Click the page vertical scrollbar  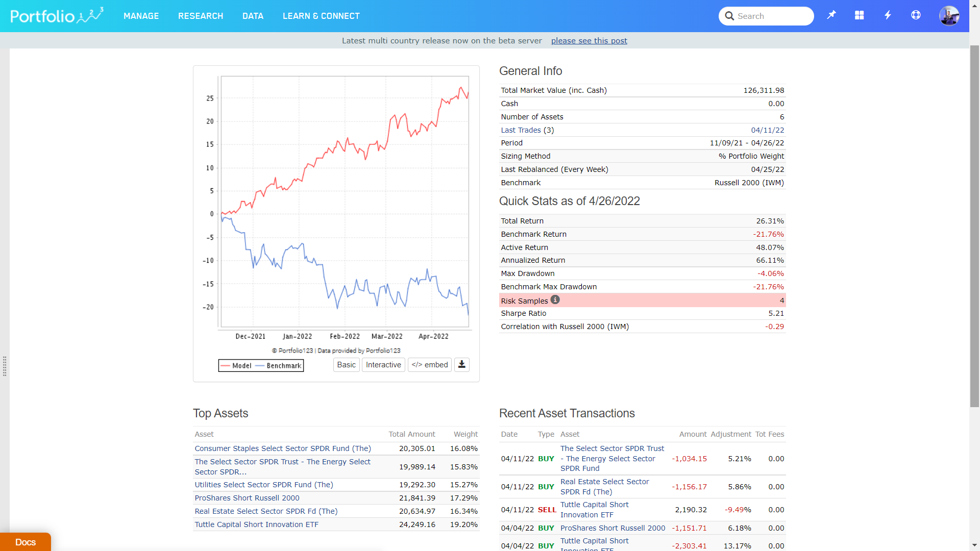tap(974, 224)
